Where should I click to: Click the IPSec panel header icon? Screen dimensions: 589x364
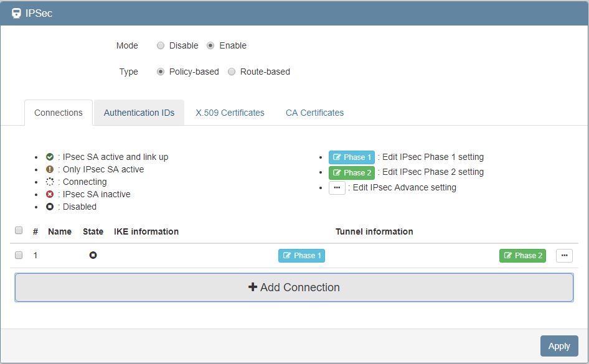[x=16, y=13]
